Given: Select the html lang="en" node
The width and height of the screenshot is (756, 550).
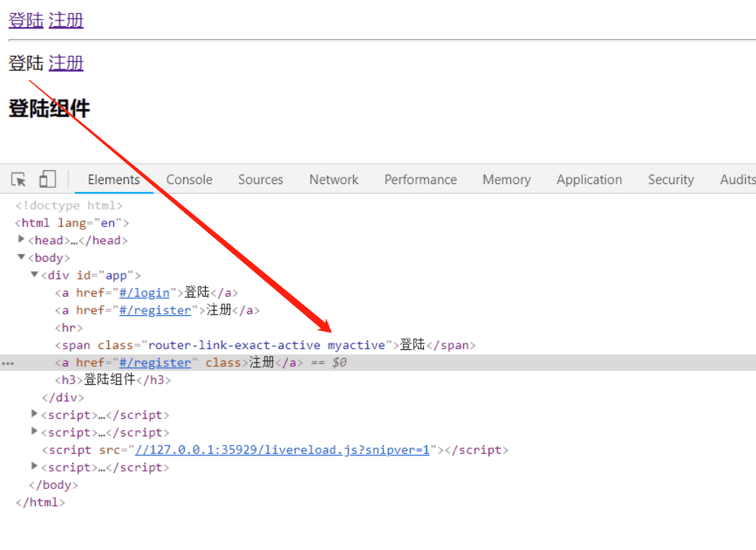Looking at the screenshot, I should [x=72, y=223].
